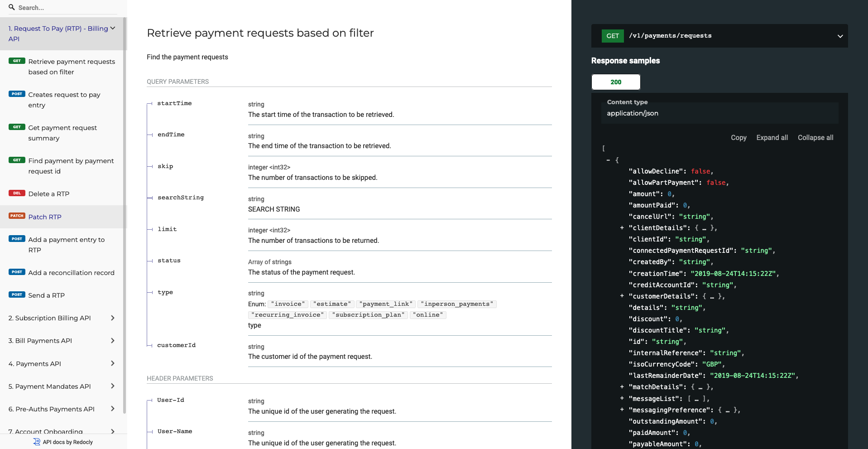Click POST badge for Add a reconcillation record
The height and width of the screenshot is (449, 868).
click(x=17, y=272)
